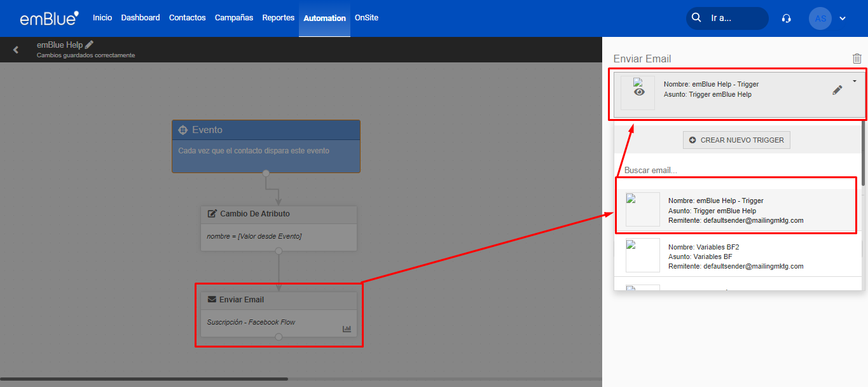Click thumbnail of emBlue Help - Trigger option

(x=643, y=209)
